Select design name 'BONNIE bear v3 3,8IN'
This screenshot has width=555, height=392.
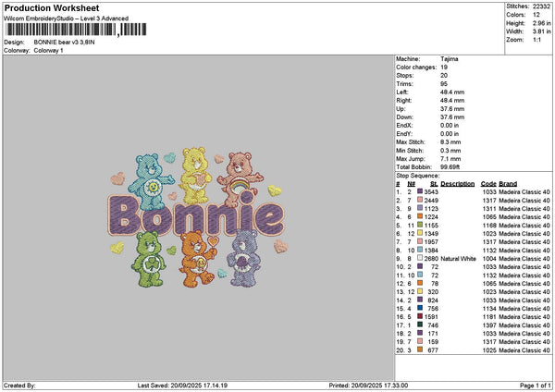click(64, 43)
